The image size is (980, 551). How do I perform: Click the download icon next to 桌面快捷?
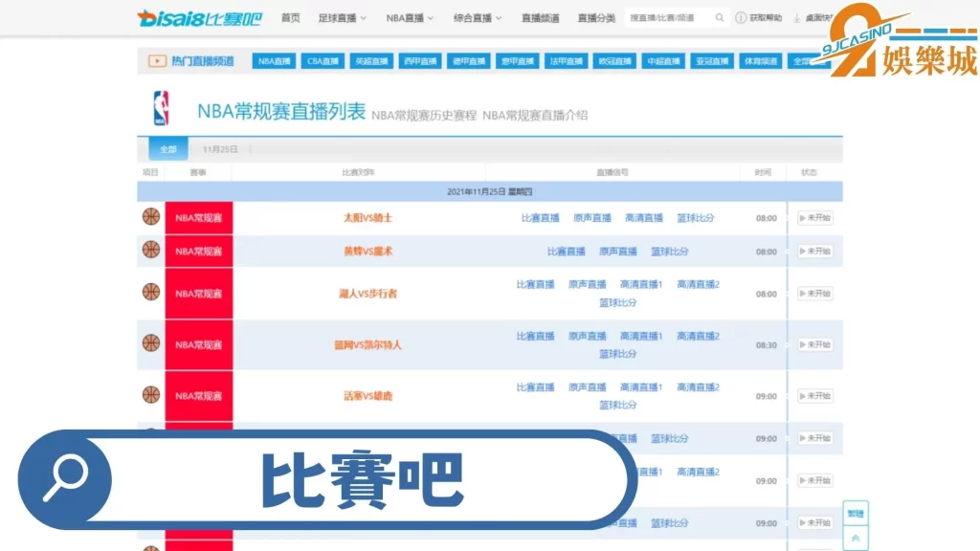[x=795, y=16]
